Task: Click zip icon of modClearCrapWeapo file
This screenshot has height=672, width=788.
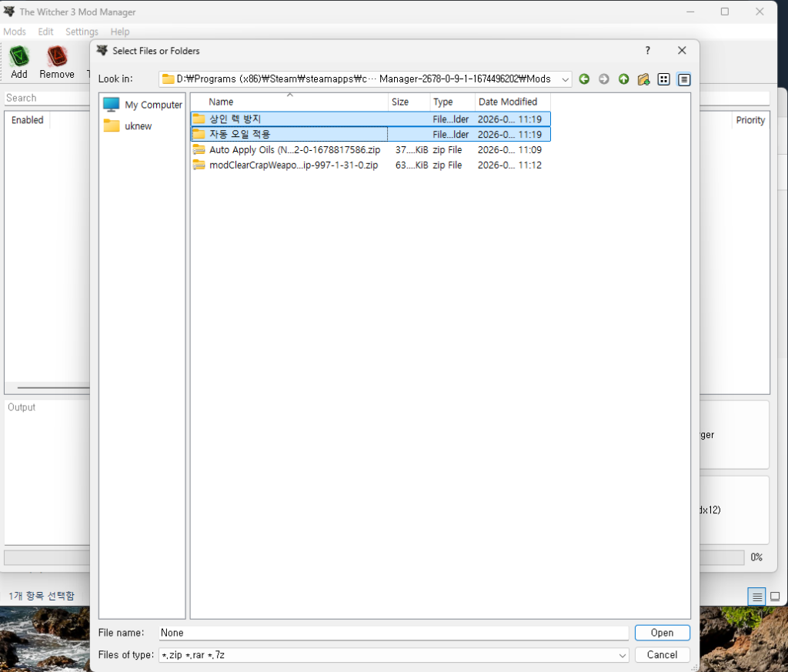Action: click(199, 165)
